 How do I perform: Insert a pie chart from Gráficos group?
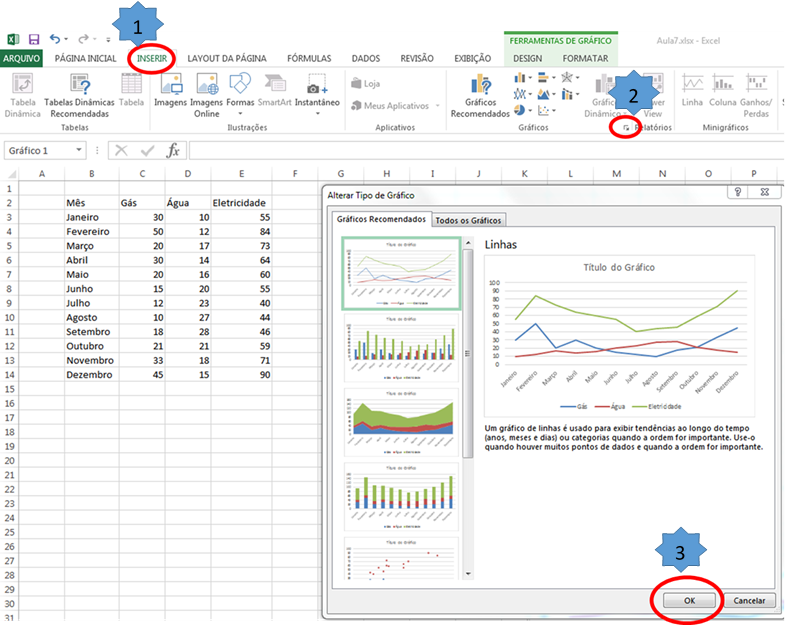pos(520,110)
